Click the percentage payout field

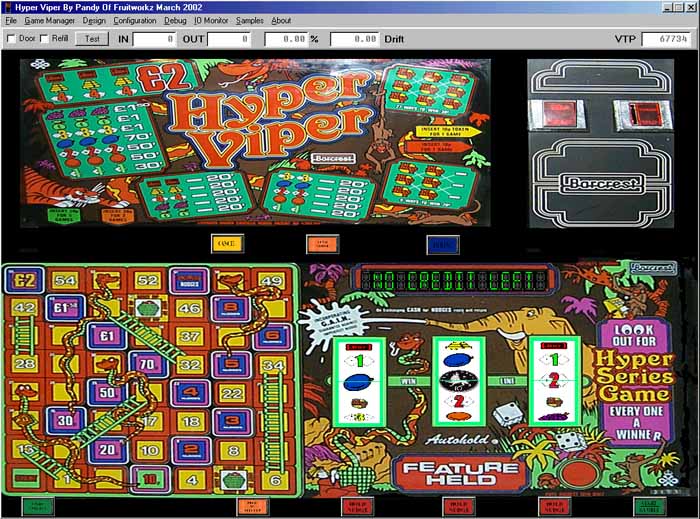pyautogui.click(x=286, y=39)
